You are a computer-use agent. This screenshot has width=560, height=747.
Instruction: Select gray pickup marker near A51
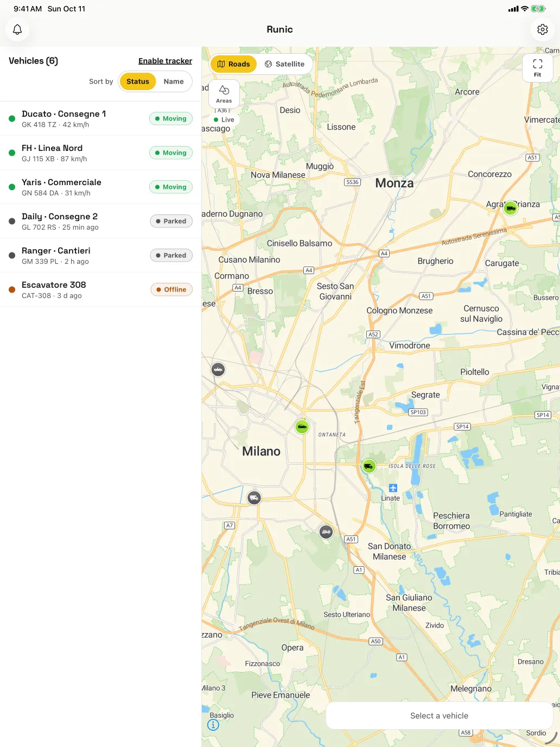click(x=326, y=531)
